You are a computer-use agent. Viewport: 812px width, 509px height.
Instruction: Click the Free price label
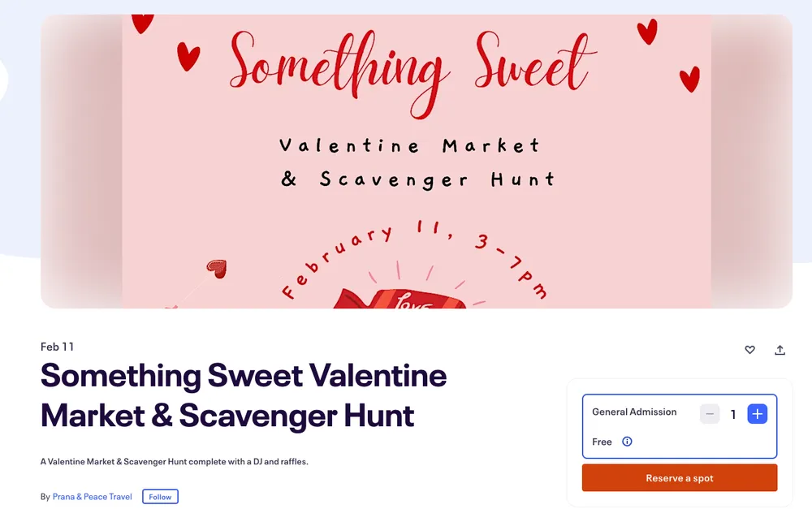pyautogui.click(x=602, y=442)
